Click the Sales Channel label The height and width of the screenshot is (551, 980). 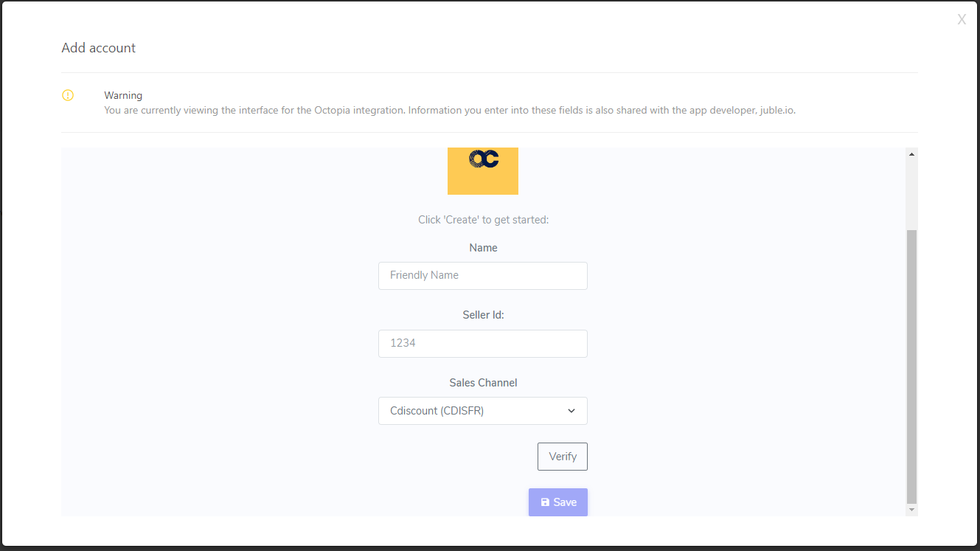coord(483,383)
